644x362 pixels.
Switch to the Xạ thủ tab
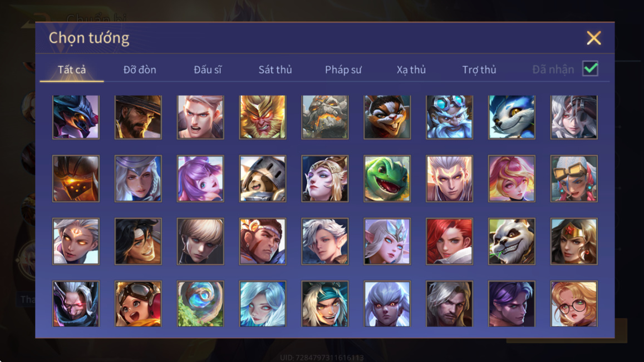[x=411, y=70]
